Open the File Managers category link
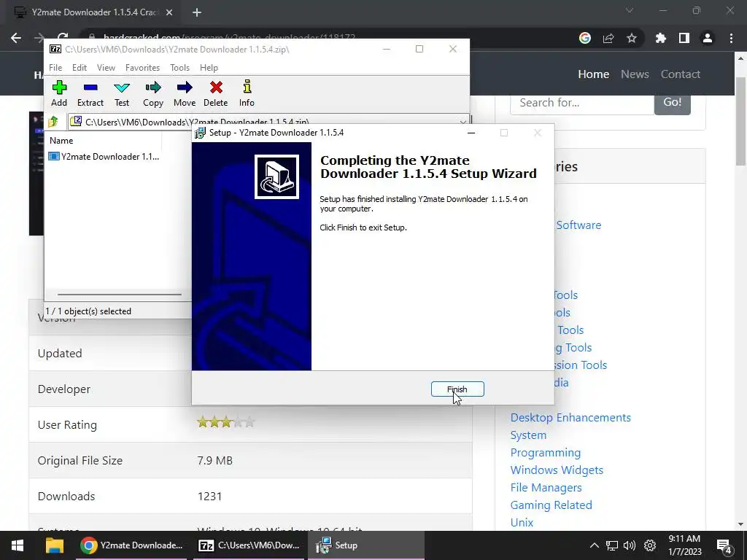This screenshot has width=747, height=560. click(546, 488)
